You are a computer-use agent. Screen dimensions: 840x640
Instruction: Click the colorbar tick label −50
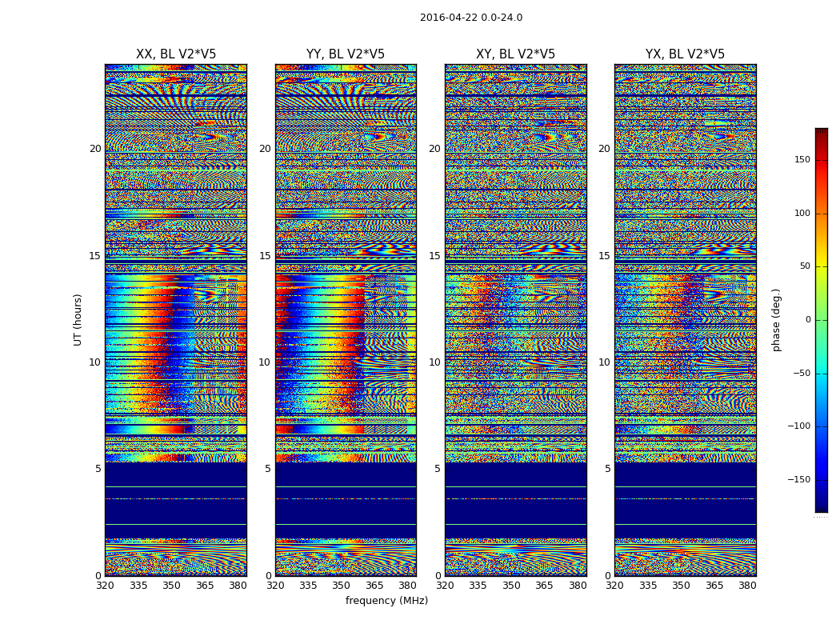802,374
